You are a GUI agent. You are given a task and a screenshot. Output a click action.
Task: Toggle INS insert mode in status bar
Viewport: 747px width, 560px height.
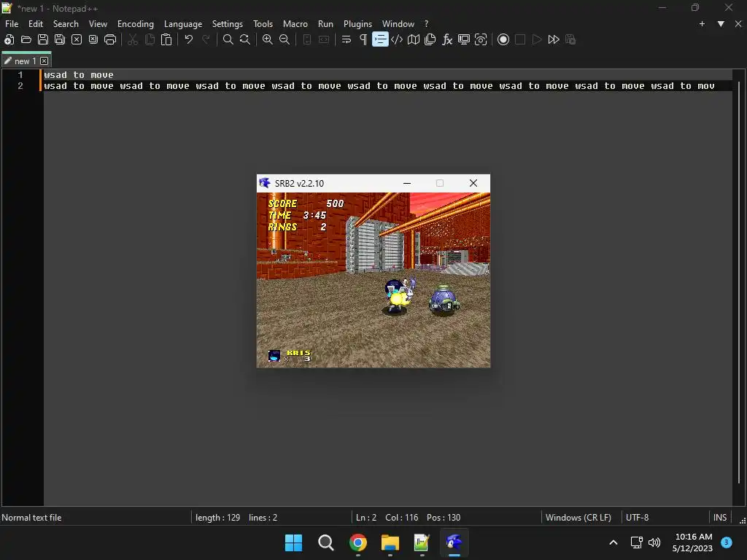(720, 518)
